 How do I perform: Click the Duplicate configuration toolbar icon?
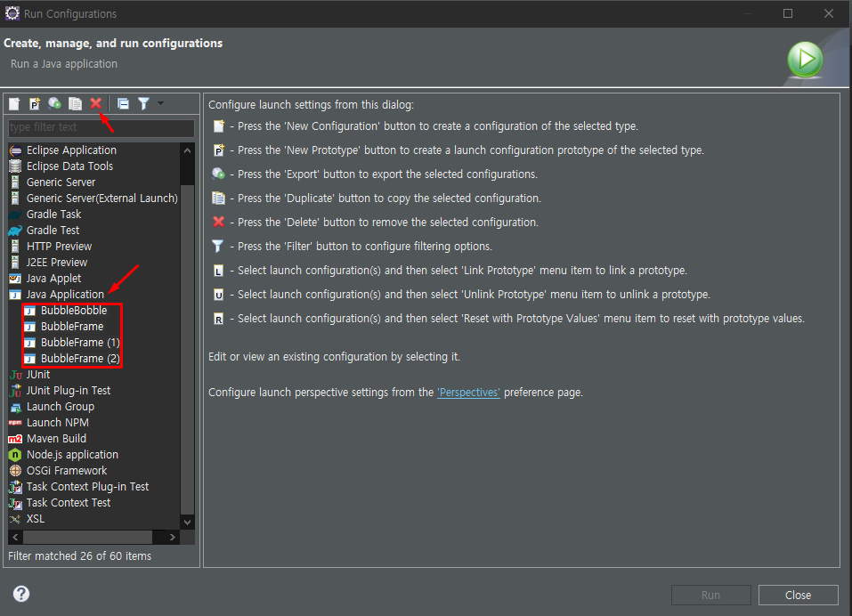click(x=75, y=104)
